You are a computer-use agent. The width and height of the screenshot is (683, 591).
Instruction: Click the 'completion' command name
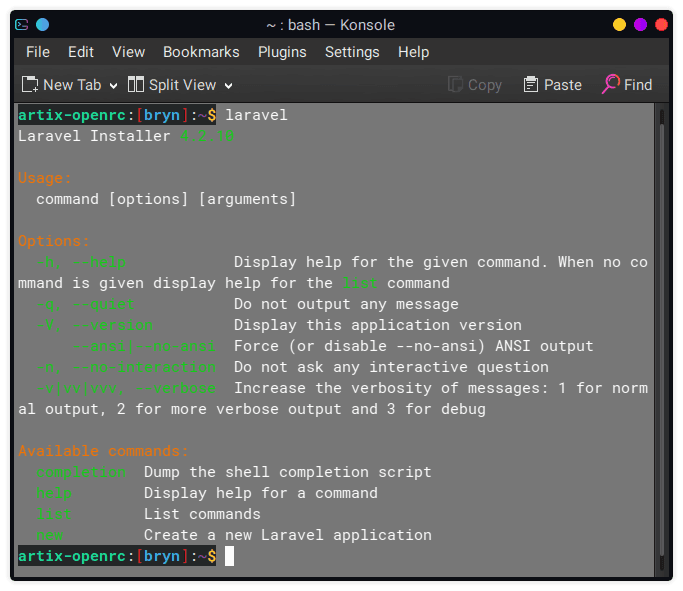(81, 472)
